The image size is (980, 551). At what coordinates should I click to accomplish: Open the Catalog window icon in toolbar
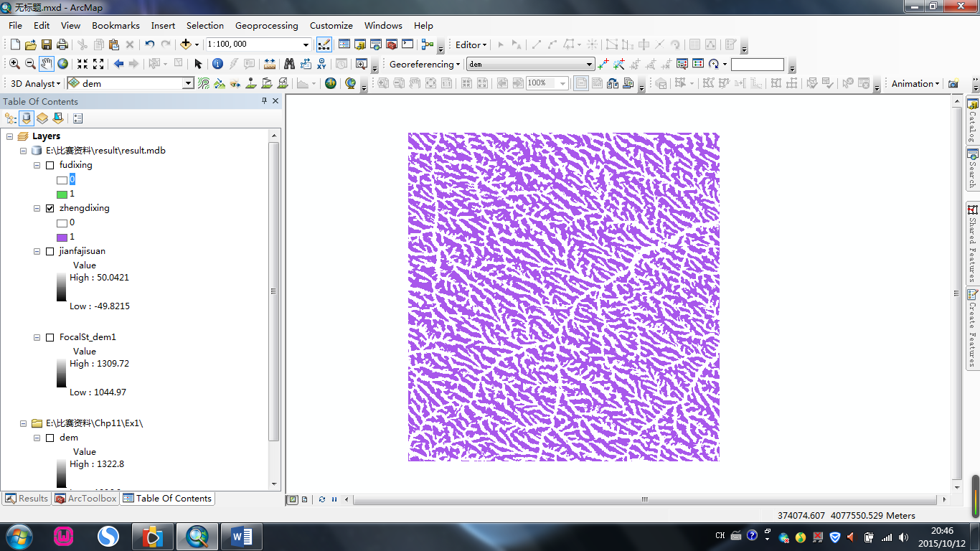(360, 44)
